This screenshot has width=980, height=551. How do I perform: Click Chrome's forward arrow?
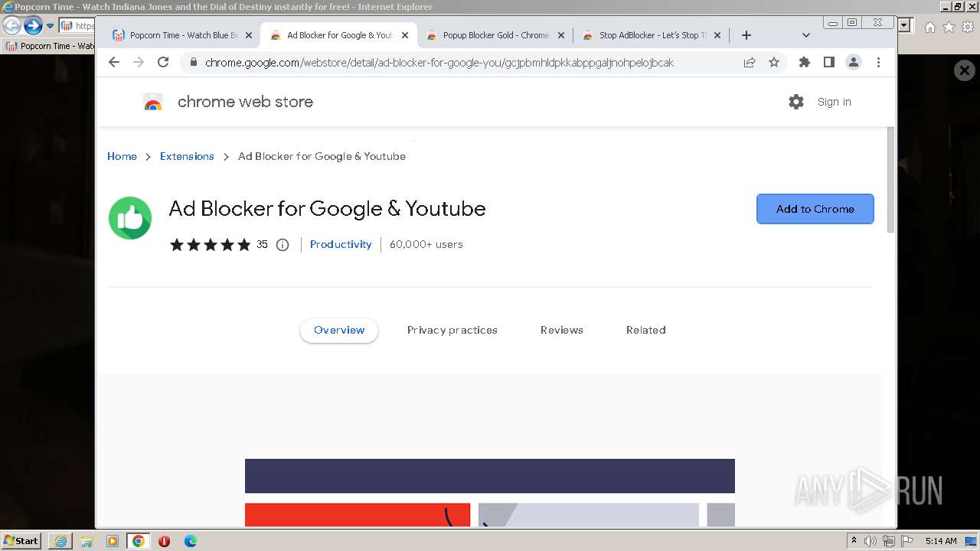point(139,63)
